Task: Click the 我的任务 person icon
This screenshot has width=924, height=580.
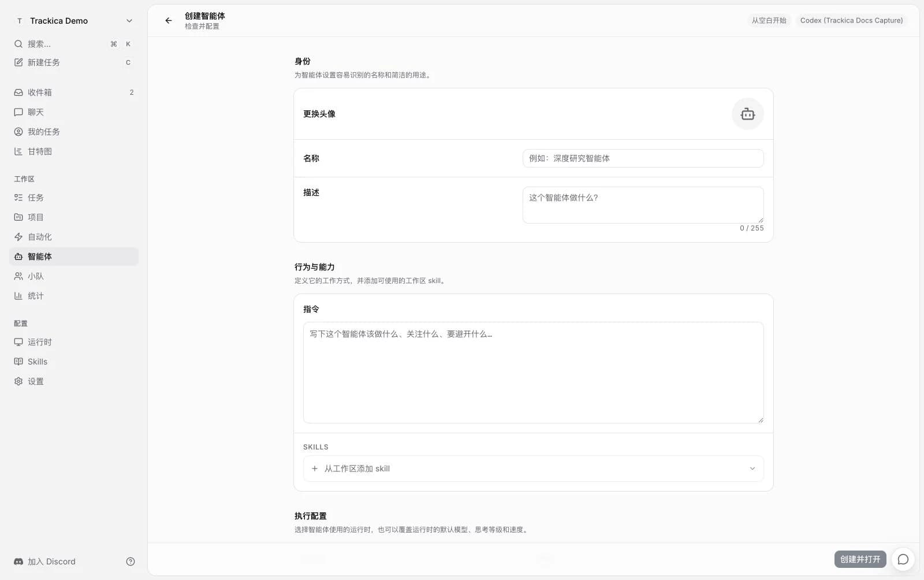Action: point(18,132)
